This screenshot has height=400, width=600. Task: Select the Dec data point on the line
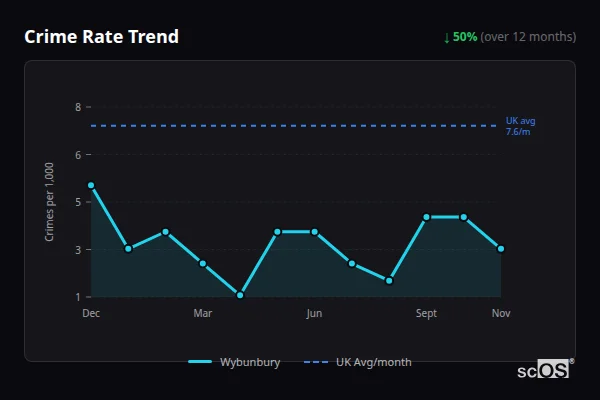91,185
